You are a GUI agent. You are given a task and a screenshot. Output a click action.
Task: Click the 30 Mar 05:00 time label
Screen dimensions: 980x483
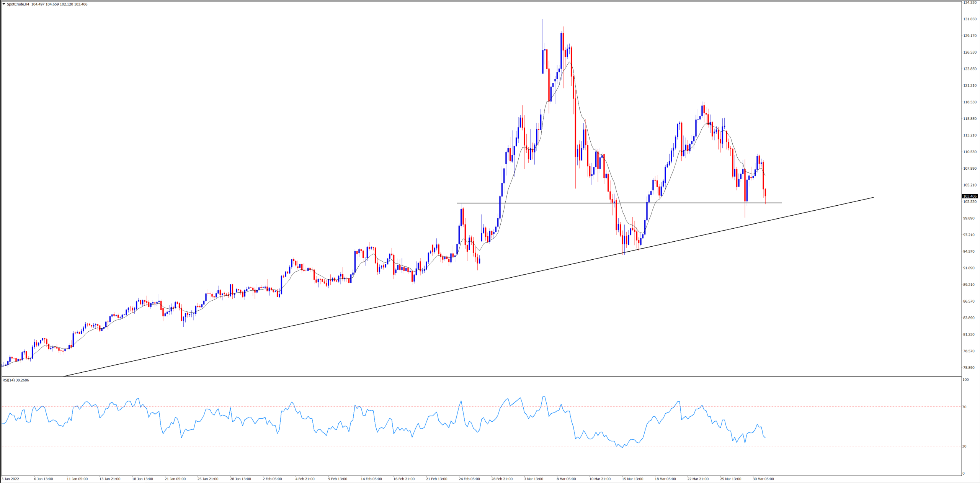point(763,479)
